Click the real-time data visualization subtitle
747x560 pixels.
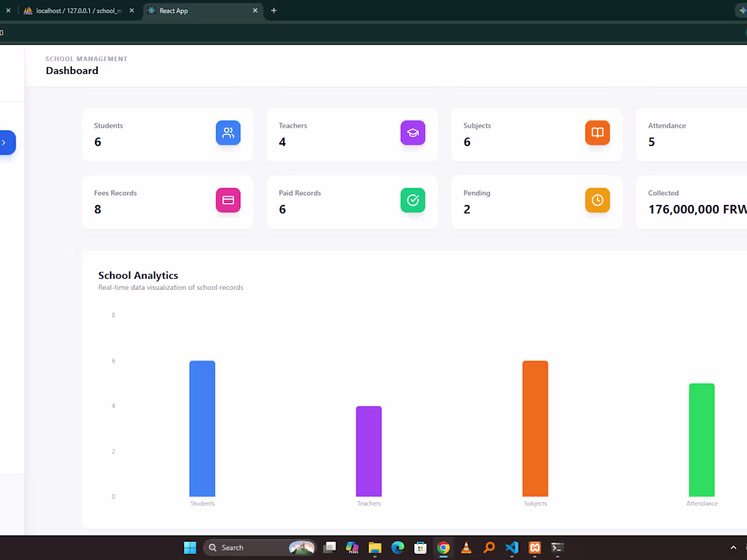tap(170, 287)
